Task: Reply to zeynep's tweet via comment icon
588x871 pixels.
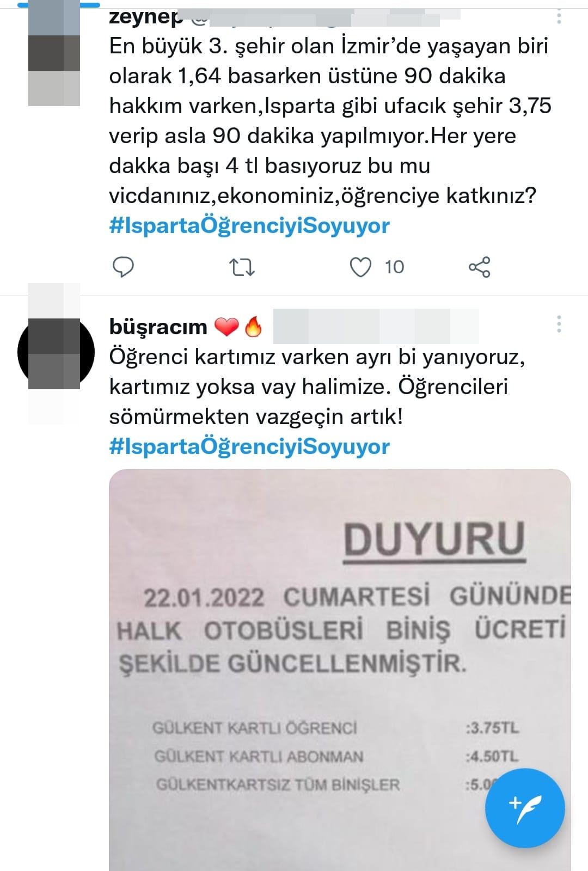Action: point(124,267)
